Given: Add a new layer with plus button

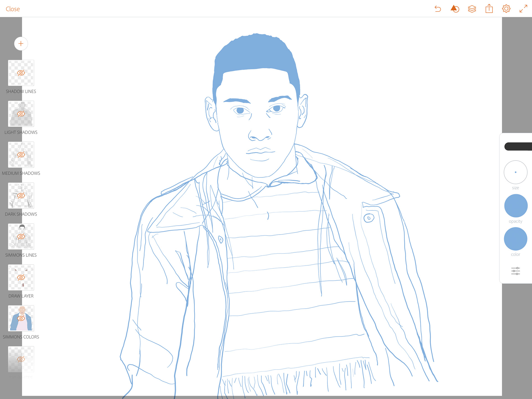Looking at the screenshot, I should (21, 44).
